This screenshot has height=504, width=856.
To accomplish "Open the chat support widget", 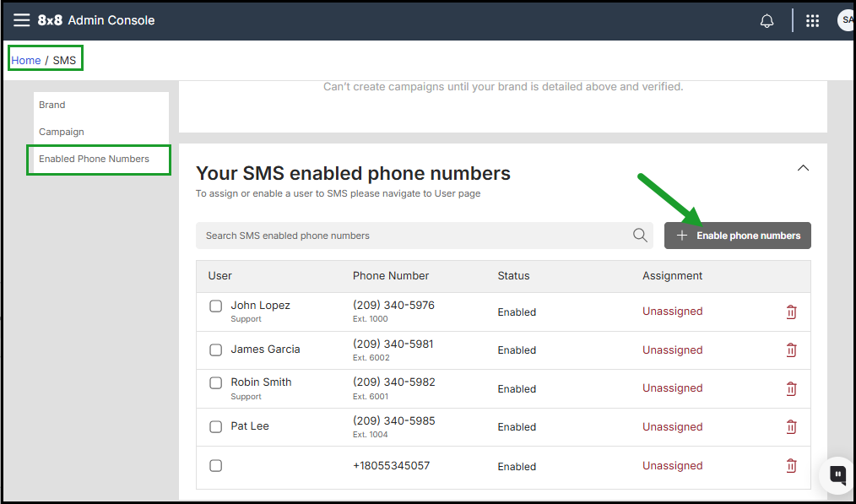I will [x=837, y=474].
